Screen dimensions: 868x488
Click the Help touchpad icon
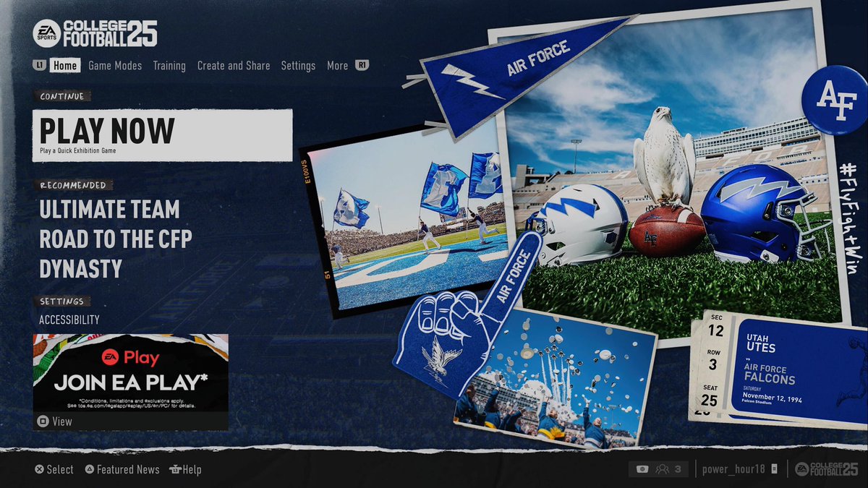[x=174, y=469]
